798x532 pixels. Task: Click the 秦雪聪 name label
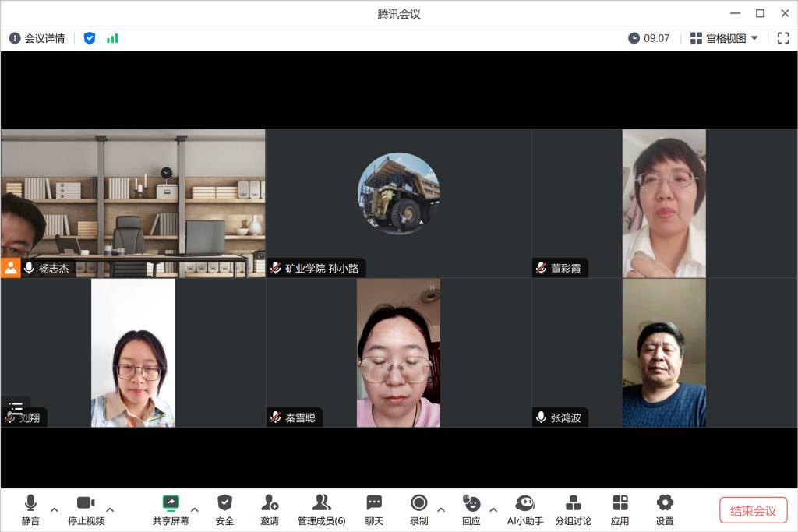click(300, 418)
